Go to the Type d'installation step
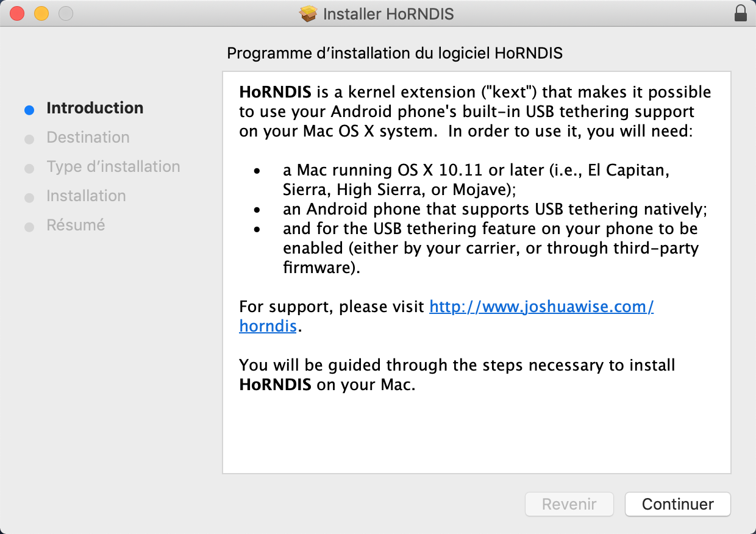756x534 pixels. 113,167
